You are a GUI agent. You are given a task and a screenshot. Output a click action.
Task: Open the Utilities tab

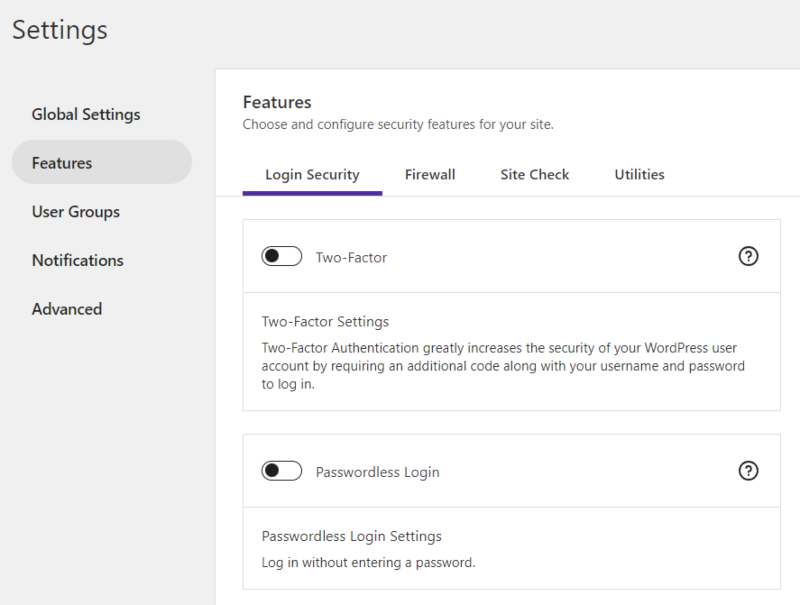(x=639, y=174)
